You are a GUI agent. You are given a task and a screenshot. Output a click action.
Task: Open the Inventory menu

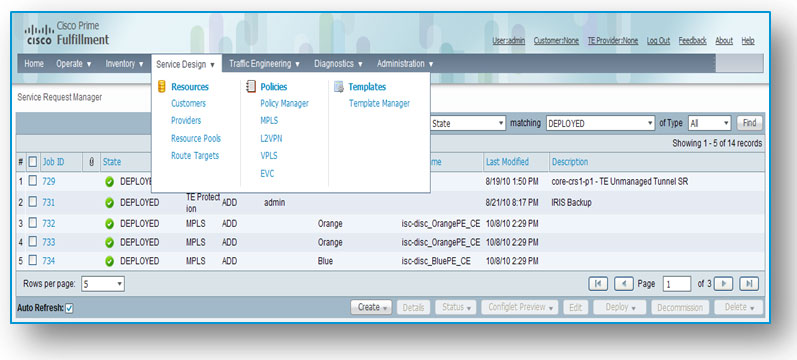[x=125, y=64]
